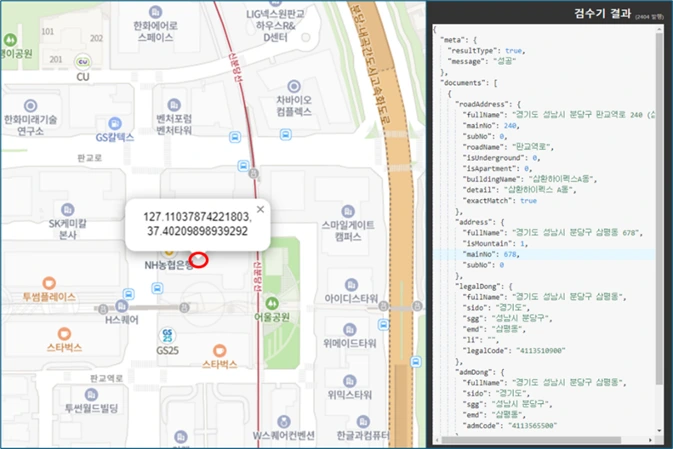Select the CU convenience store icon
Image resolution: width=673 pixels, height=449 pixels.
tap(83, 62)
